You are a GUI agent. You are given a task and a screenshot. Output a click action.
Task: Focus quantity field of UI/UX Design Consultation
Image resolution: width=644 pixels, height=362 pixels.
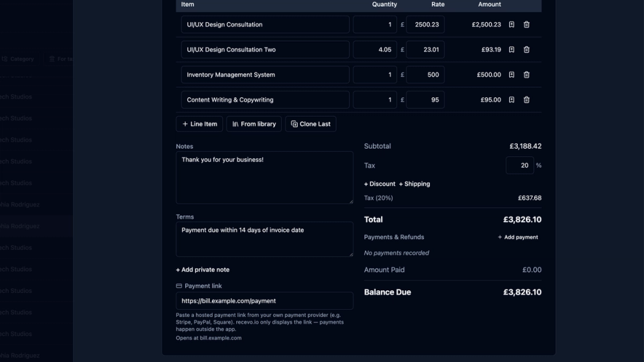point(375,25)
